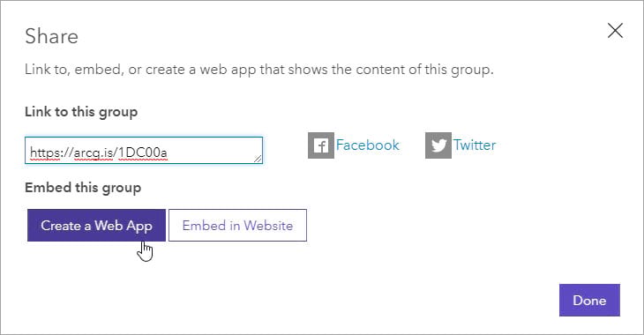
Task: Click the dialog description sentence
Action: [259, 70]
